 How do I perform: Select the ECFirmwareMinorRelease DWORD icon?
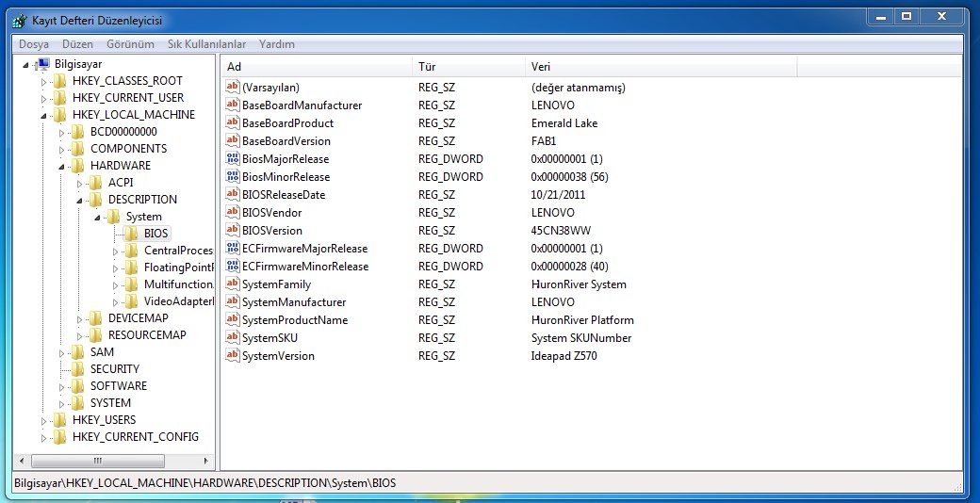[x=233, y=267]
